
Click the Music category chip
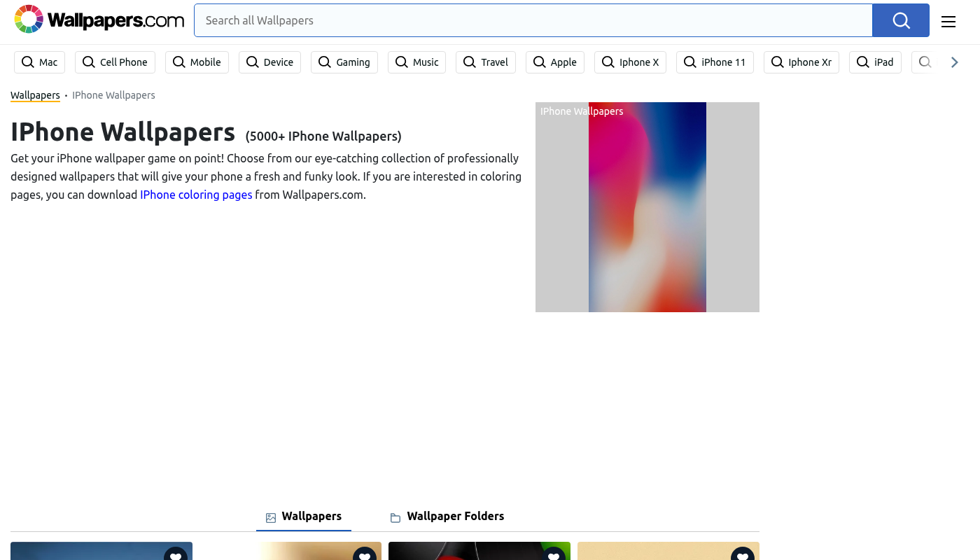pos(417,62)
